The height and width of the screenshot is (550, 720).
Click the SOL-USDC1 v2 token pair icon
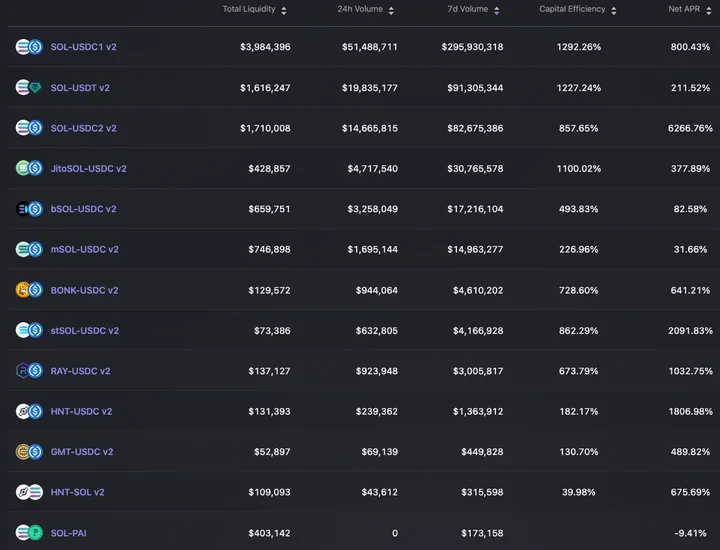(29, 47)
